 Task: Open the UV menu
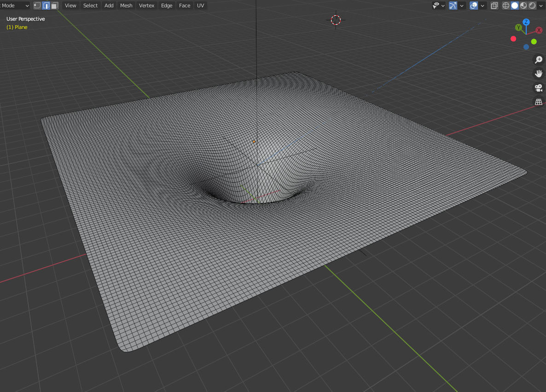(201, 6)
